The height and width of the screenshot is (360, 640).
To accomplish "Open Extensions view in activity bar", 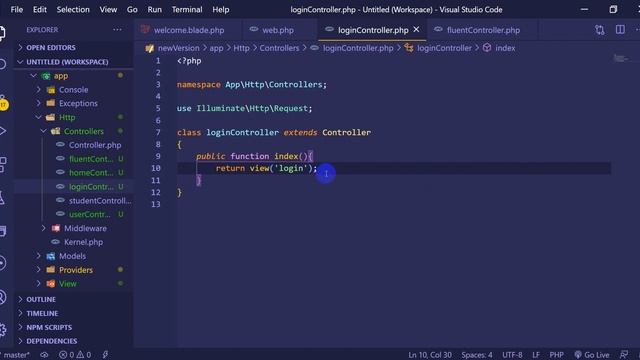I will tap(2, 165).
